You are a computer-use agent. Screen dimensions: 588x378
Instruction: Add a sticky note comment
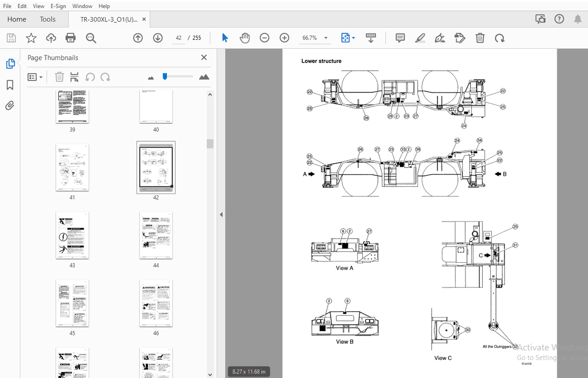coord(400,37)
